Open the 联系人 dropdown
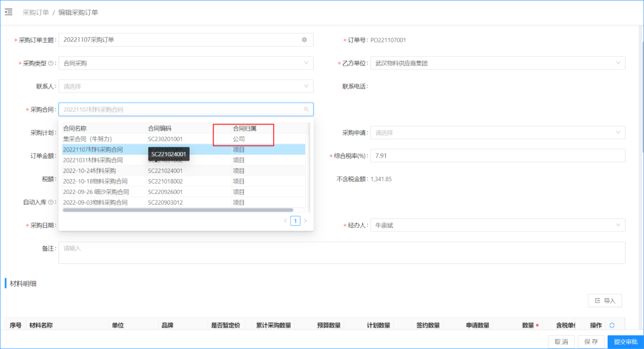Image resolution: width=644 pixels, height=349 pixels. tap(186, 87)
